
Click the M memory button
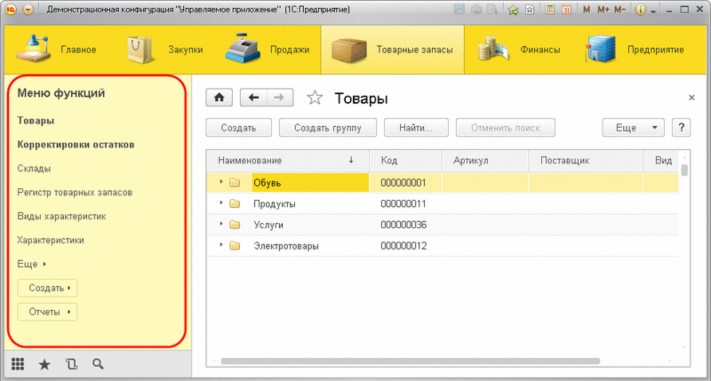587,10
